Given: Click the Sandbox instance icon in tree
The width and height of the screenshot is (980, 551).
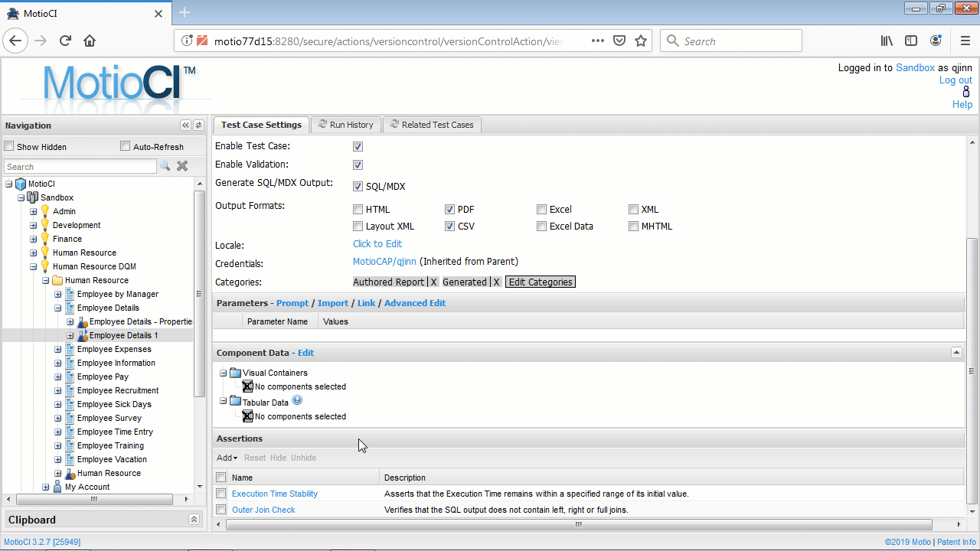Looking at the screenshot, I should pos(33,197).
